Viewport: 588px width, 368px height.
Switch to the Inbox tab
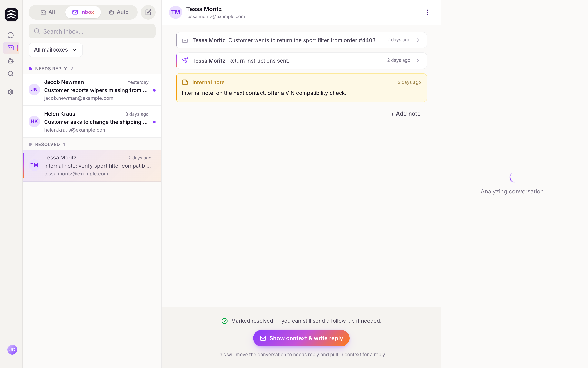tap(83, 12)
